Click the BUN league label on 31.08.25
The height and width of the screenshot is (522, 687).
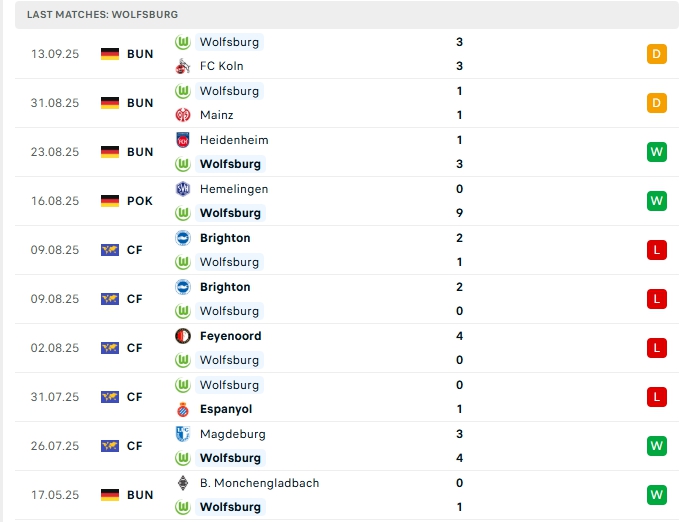[x=140, y=103]
